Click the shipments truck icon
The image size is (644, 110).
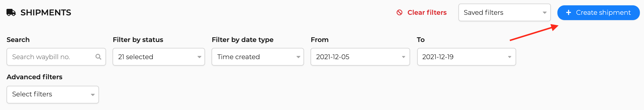click(x=11, y=12)
